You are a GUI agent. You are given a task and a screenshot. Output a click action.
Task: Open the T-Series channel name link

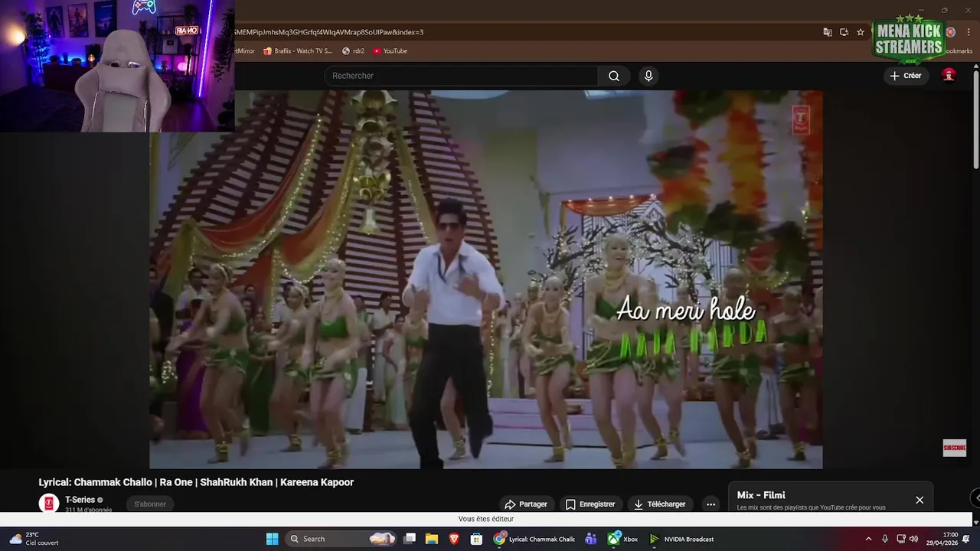click(80, 500)
